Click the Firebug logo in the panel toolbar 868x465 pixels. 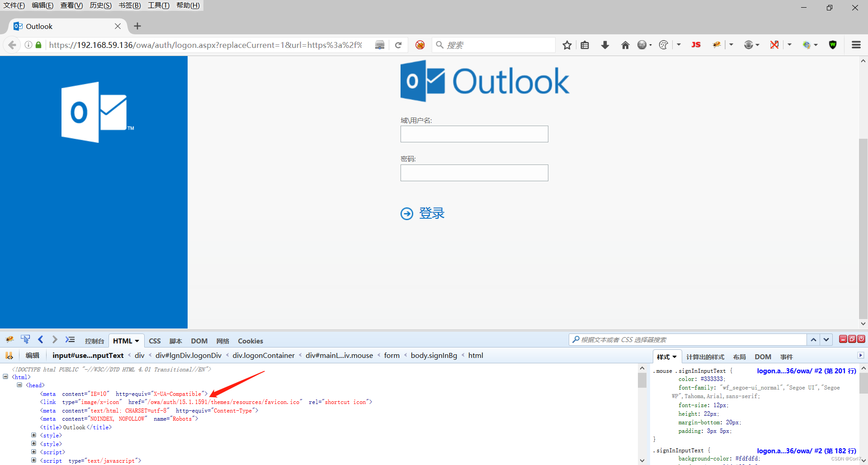9,339
